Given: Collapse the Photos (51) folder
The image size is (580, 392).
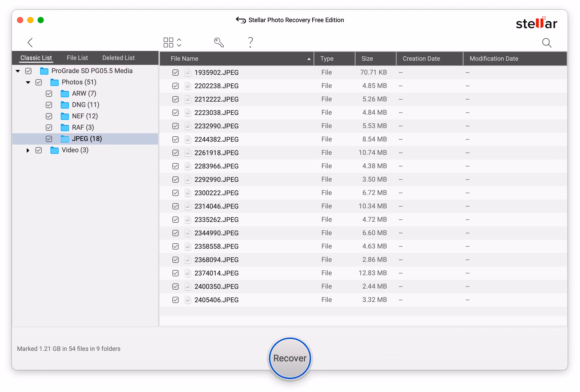Looking at the screenshot, I should pos(28,82).
